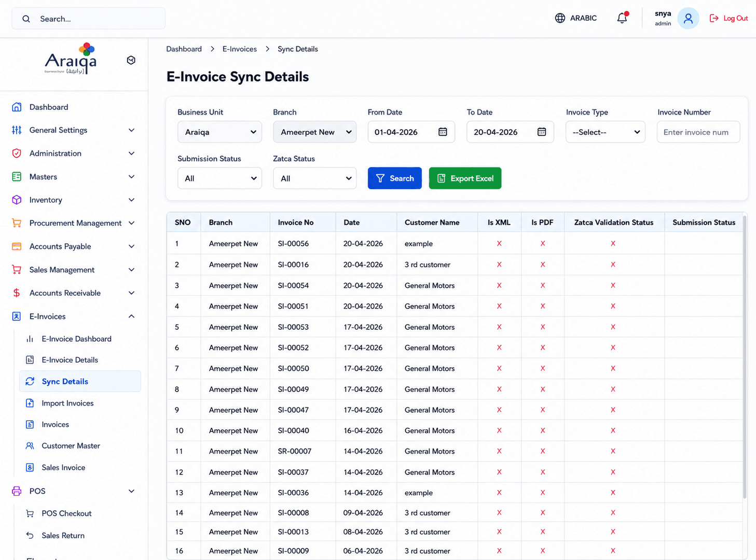Open the To Date calendar picker icon

point(542,132)
